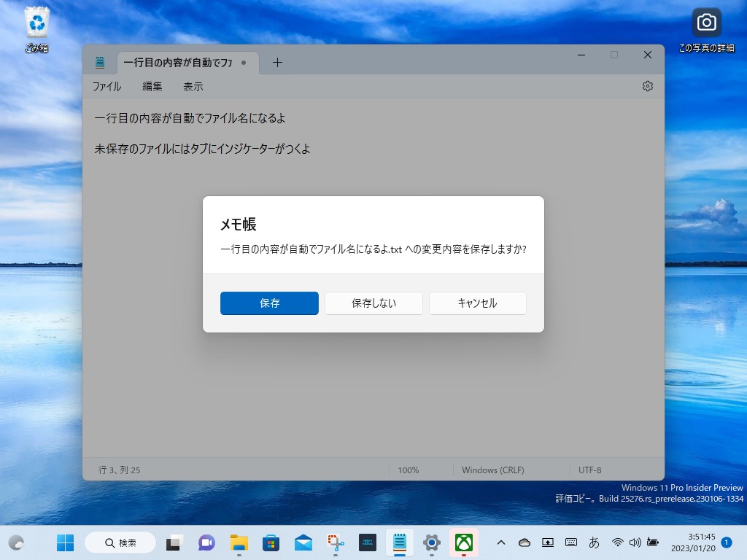Open the 表示 menu

click(193, 86)
